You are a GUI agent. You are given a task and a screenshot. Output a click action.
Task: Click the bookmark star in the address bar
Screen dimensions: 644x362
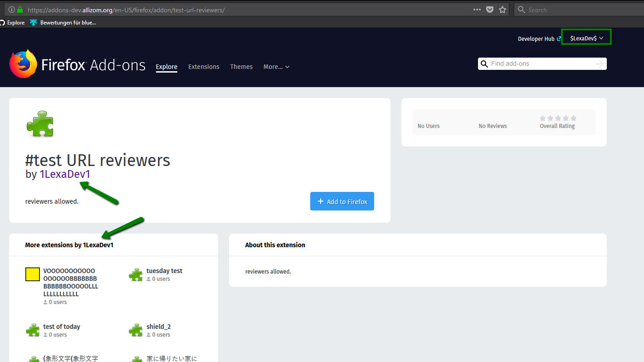tap(503, 9)
